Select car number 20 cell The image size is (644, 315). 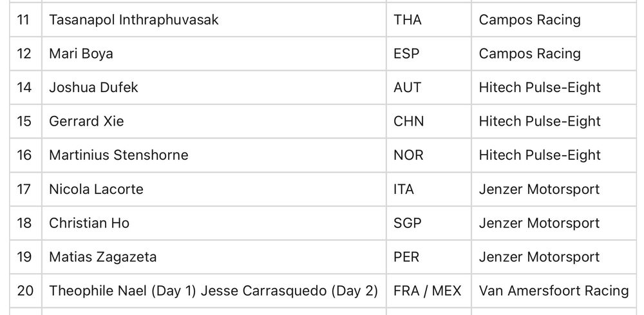(x=24, y=291)
